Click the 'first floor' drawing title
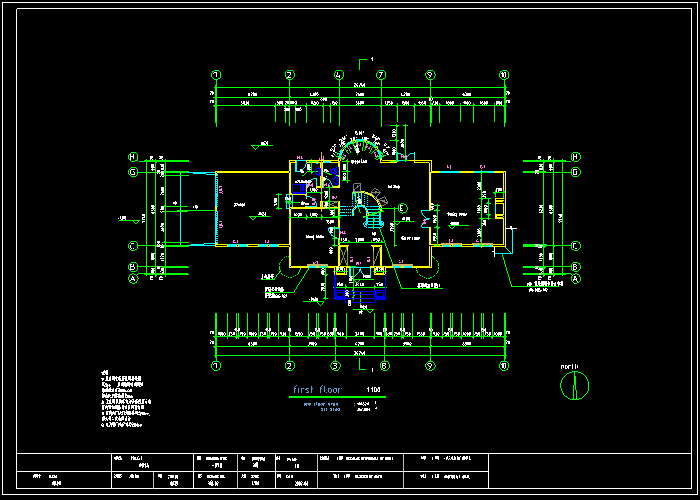The height and width of the screenshot is (500, 700). (x=317, y=388)
